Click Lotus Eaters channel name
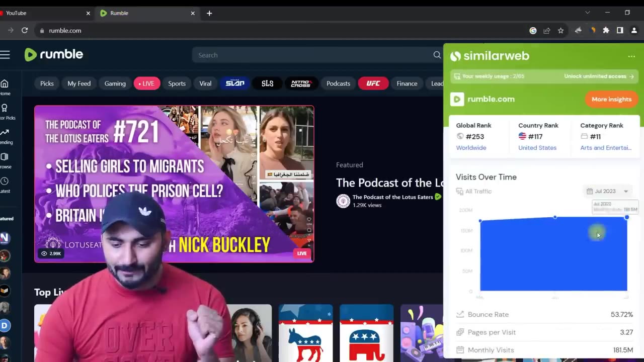 392,197
